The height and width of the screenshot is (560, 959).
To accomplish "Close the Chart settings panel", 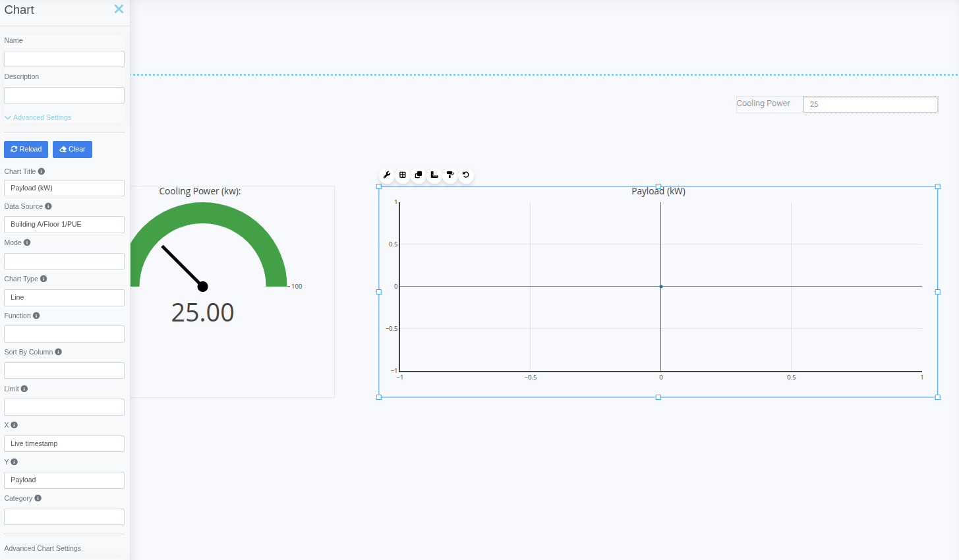I will point(119,9).
